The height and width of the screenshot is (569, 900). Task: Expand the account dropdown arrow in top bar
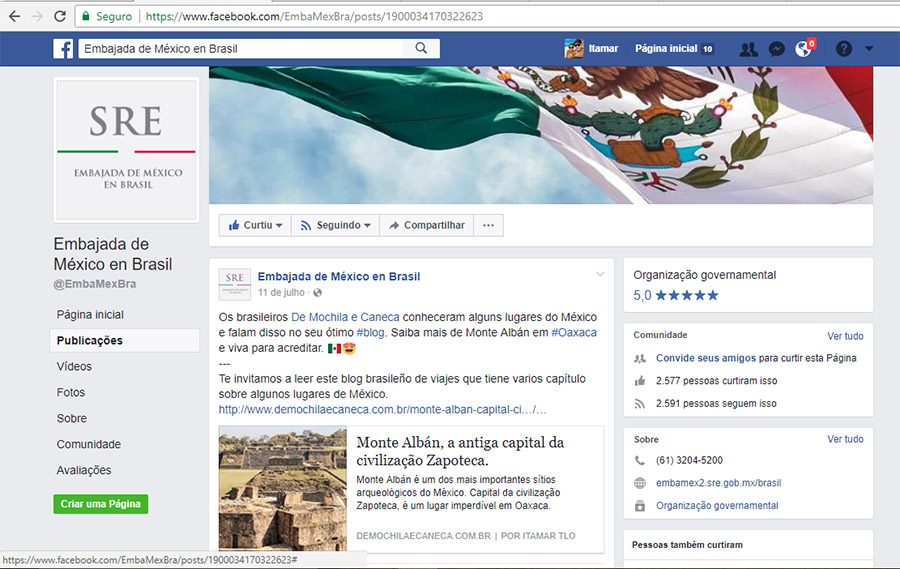pos(868,49)
